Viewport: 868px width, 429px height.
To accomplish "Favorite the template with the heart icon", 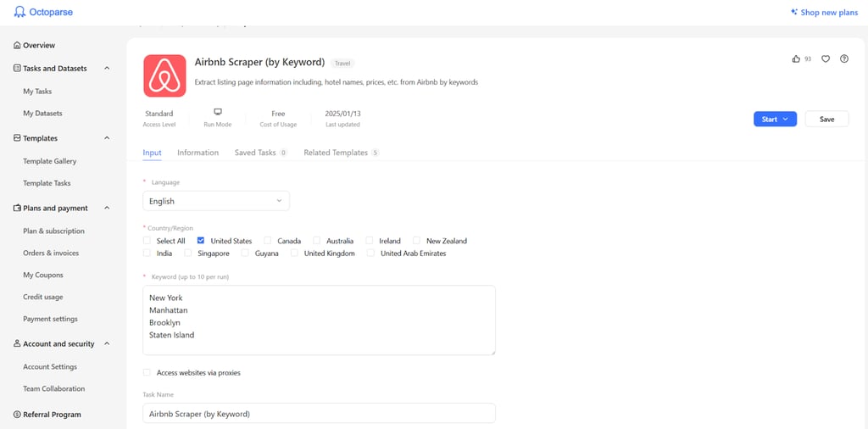I will coord(826,58).
